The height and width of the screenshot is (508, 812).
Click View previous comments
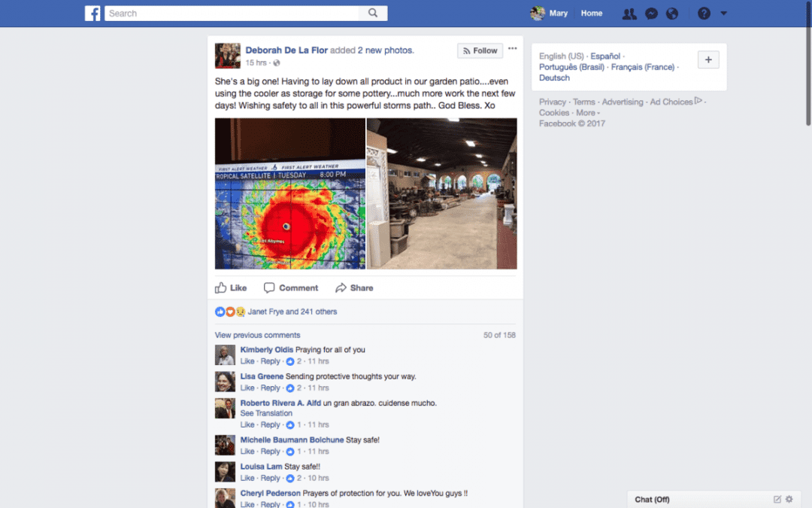[x=257, y=335]
